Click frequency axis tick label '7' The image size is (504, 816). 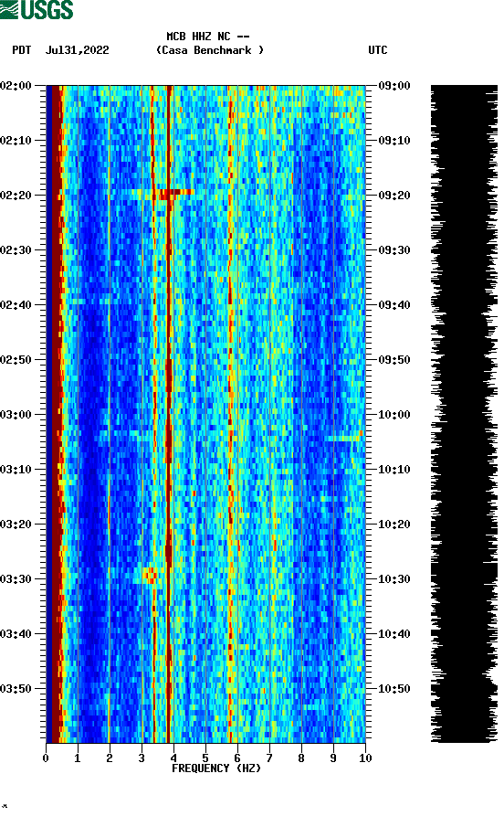click(269, 758)
